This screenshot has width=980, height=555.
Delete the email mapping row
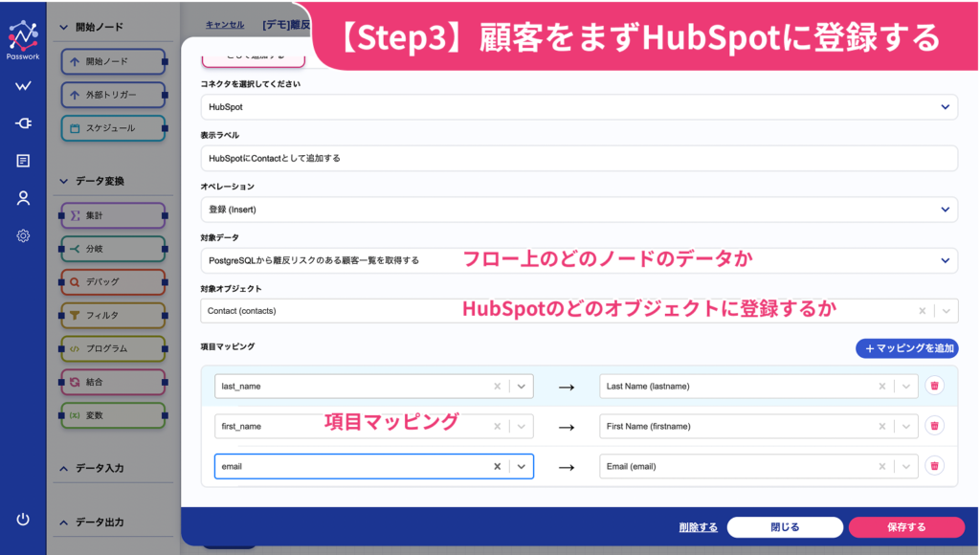pos(934,466)
